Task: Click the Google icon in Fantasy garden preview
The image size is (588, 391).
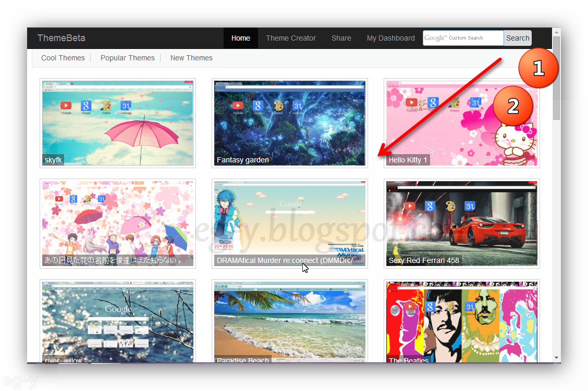Action: 258,106
